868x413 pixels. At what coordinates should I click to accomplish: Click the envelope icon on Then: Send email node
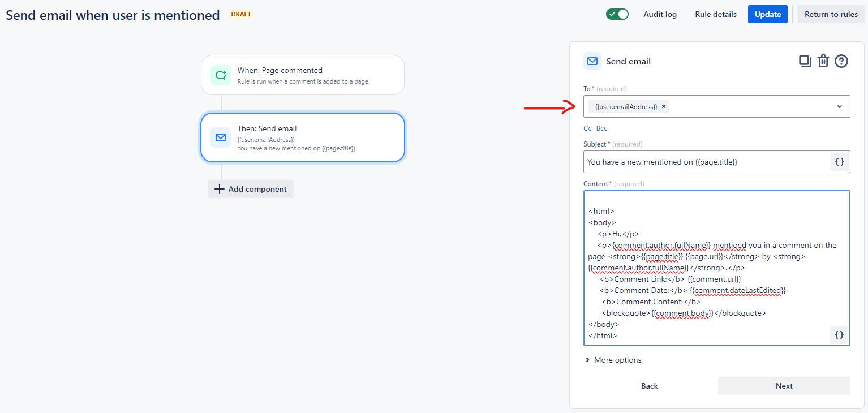tap(220, 137)
